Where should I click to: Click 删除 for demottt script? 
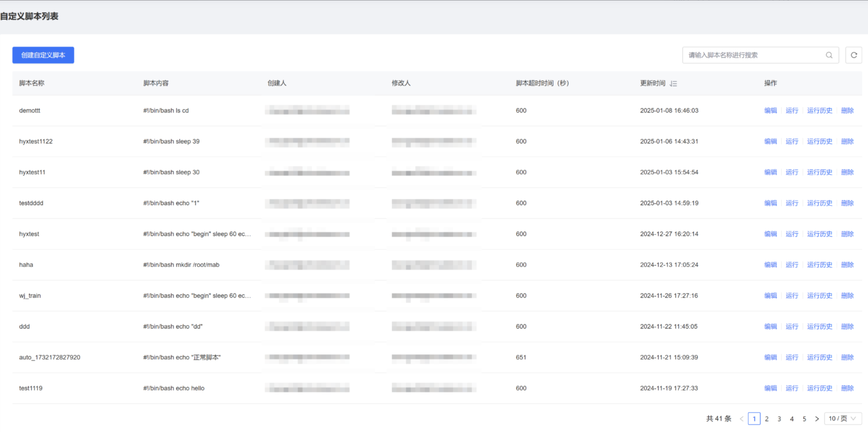pos(847,110)
